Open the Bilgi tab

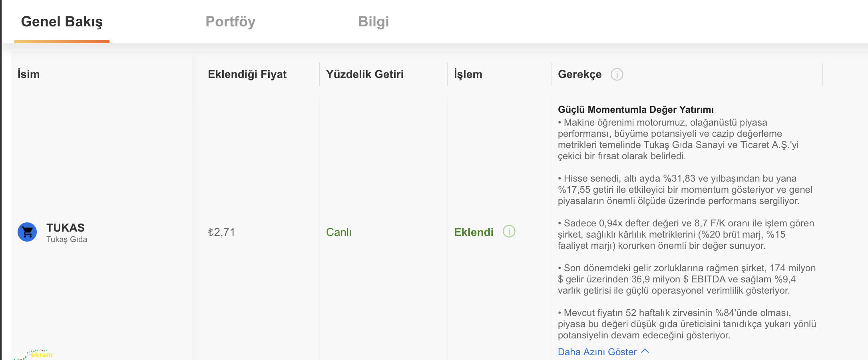(x=373, y=22)
